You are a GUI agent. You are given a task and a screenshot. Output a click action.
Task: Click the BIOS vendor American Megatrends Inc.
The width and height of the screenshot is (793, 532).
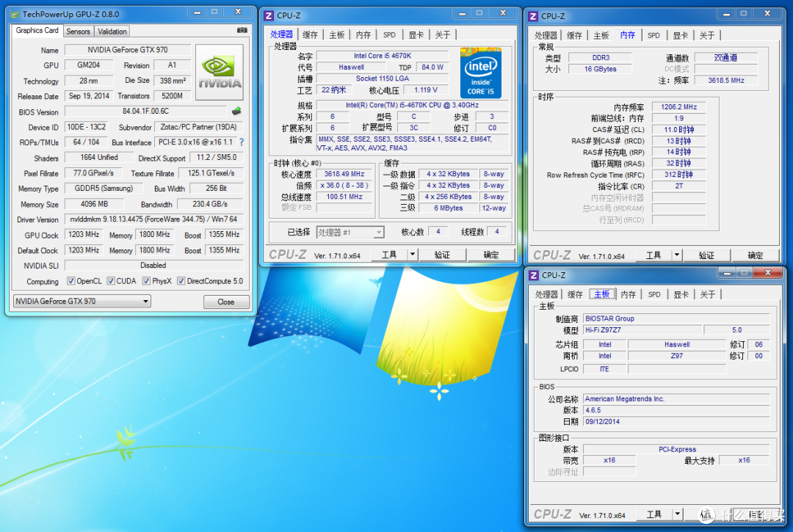coord(676,399)
